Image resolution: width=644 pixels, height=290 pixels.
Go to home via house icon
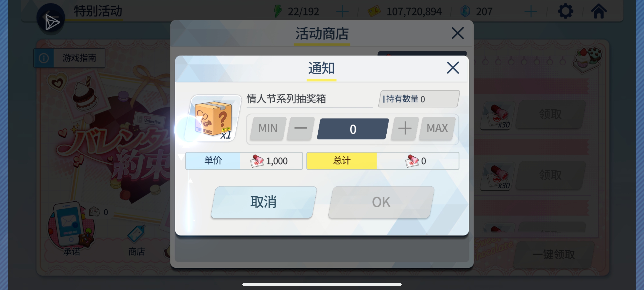coord(599,11)
